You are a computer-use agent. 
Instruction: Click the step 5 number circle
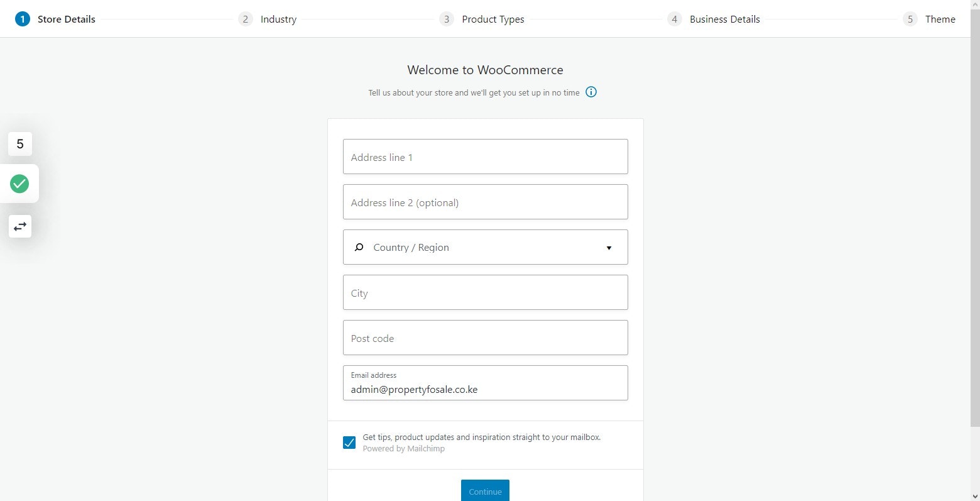(x=910, y=19)
